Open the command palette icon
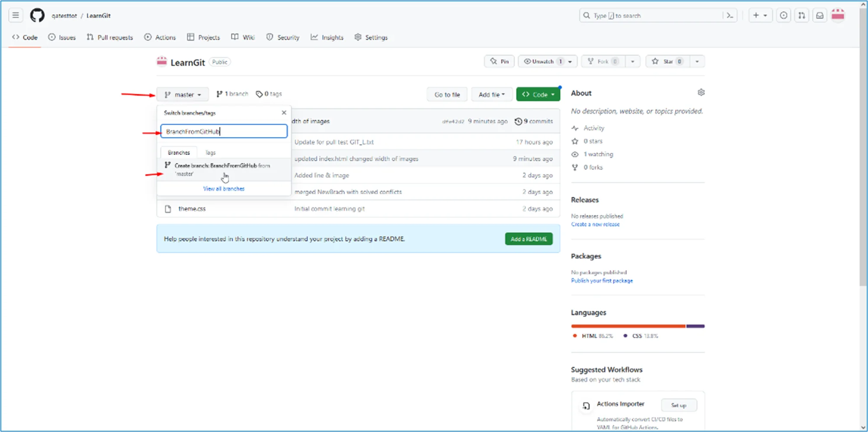 pyautogui.click(x=730, y=16)
